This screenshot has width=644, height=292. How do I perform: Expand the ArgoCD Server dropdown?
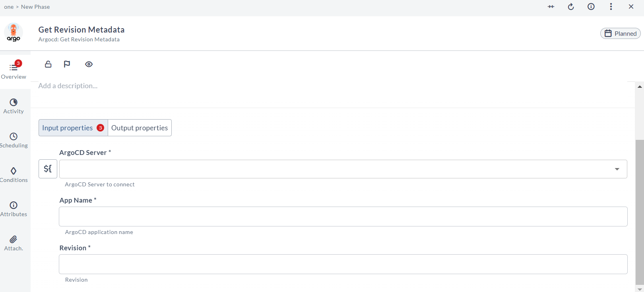[617, 169]
